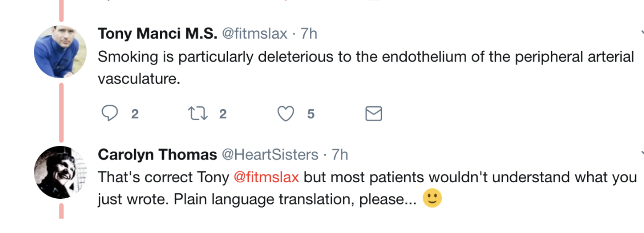Open the 7h timestamp on Carolyn's reply
The height and width of the screenshot is (233, 644).
(339, 155)
